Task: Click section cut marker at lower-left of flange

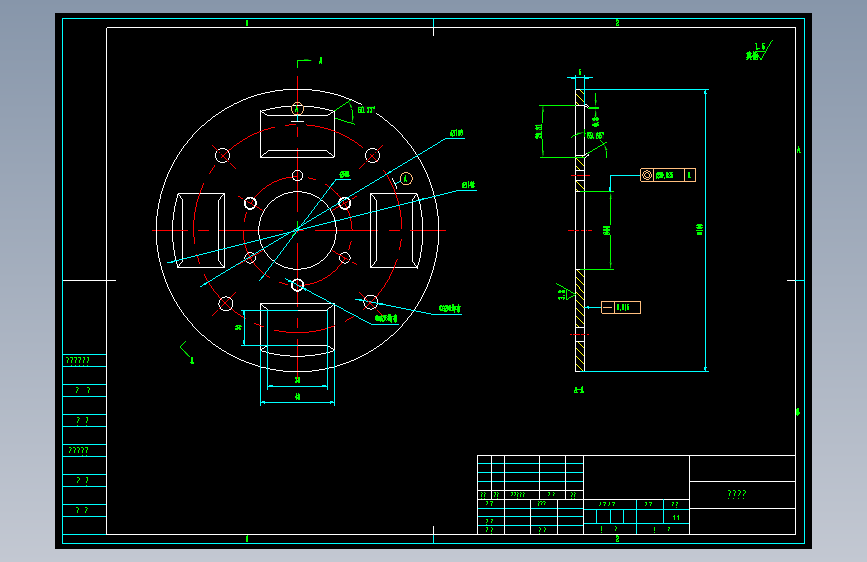Action: pyautogui.click(x=192, y=361)
